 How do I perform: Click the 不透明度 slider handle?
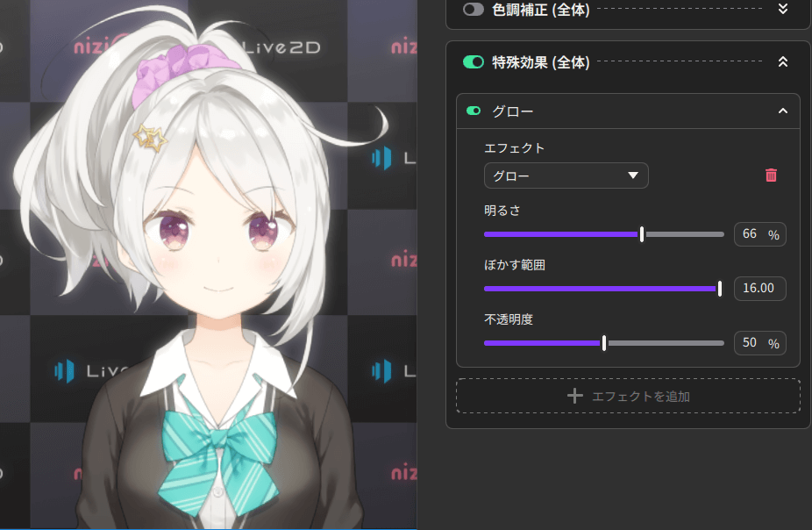point(604,343)
